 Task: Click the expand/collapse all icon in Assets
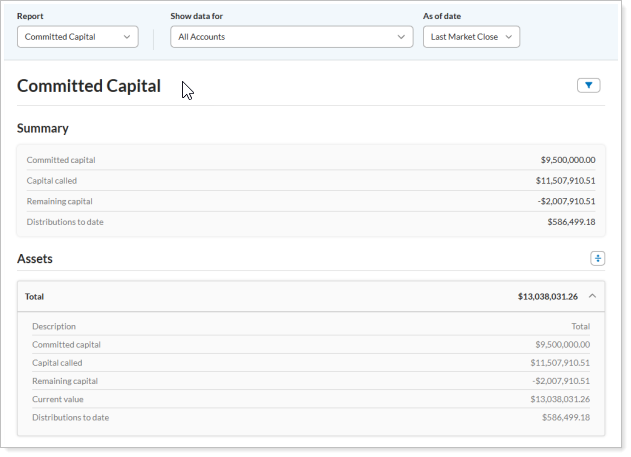coord(597,258)
